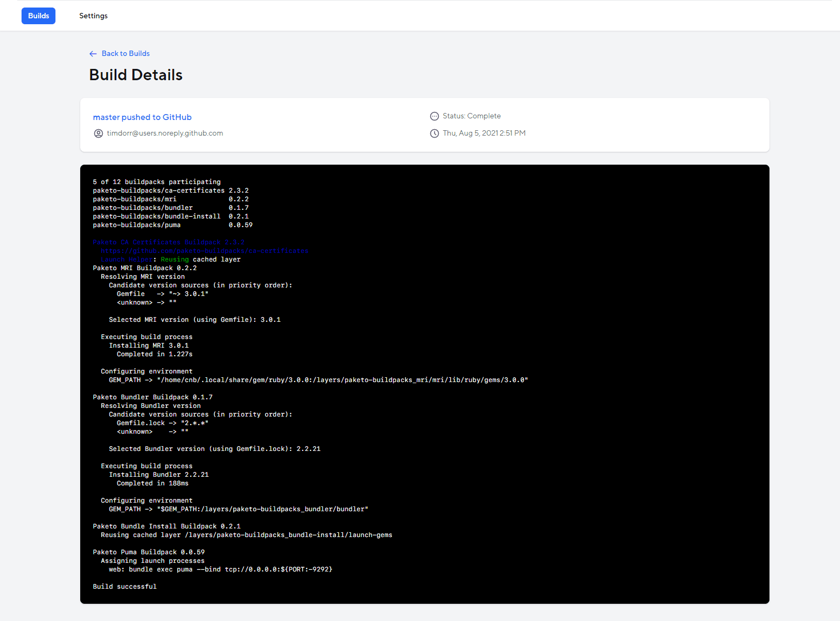Select the timdorr@users.noreply.github.com email text
Viewport: 840px width, 621px height.
[x=165, y=133]
